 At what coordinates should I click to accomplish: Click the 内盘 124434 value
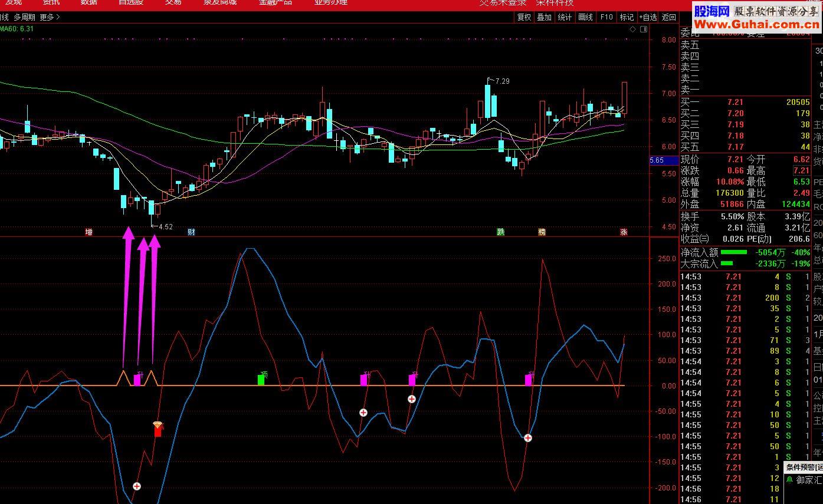(x=795, y=204)
